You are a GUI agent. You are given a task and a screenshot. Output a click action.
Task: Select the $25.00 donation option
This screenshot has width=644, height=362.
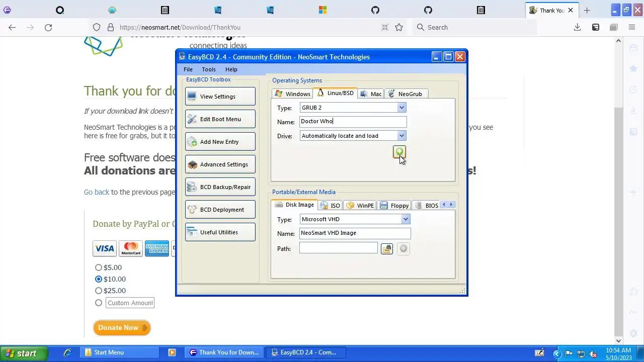click(x=99, y=291)
